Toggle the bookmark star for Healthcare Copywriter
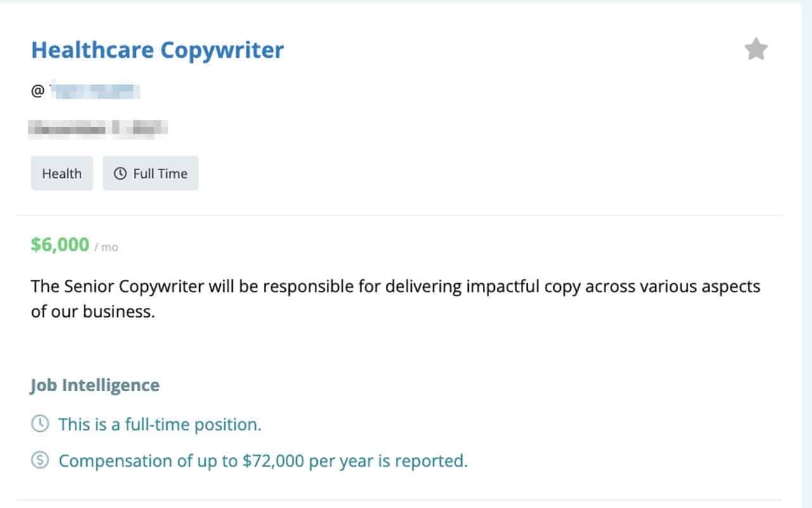Image resolution: width=812 pixels, height=508 pixels. (x=756, y=48)
